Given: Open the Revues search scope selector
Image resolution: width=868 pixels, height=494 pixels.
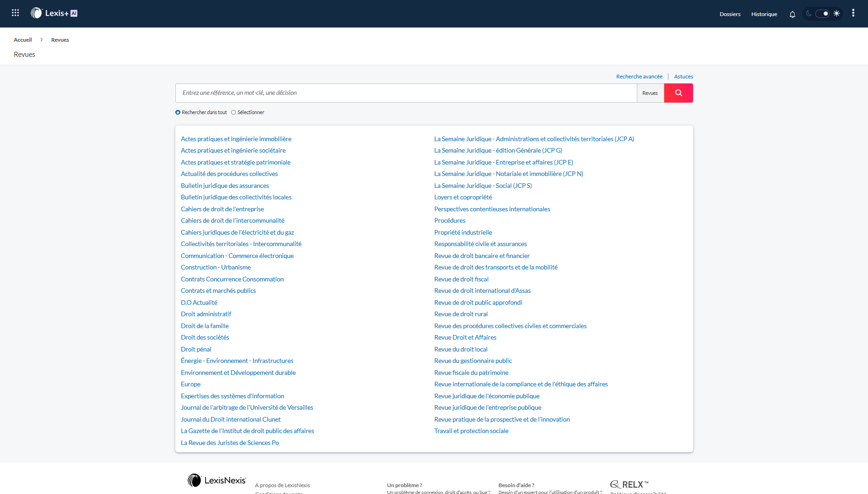Looking at the screenshot, I should 650,93.
